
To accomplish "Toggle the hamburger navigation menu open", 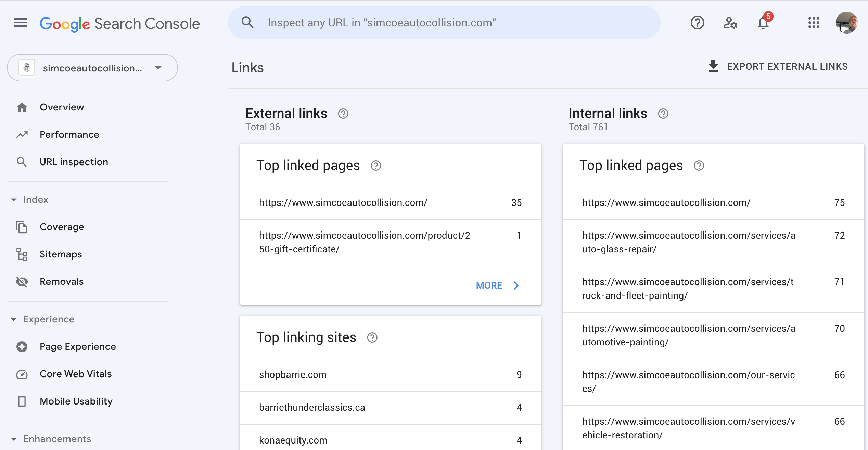I will 20,23.
